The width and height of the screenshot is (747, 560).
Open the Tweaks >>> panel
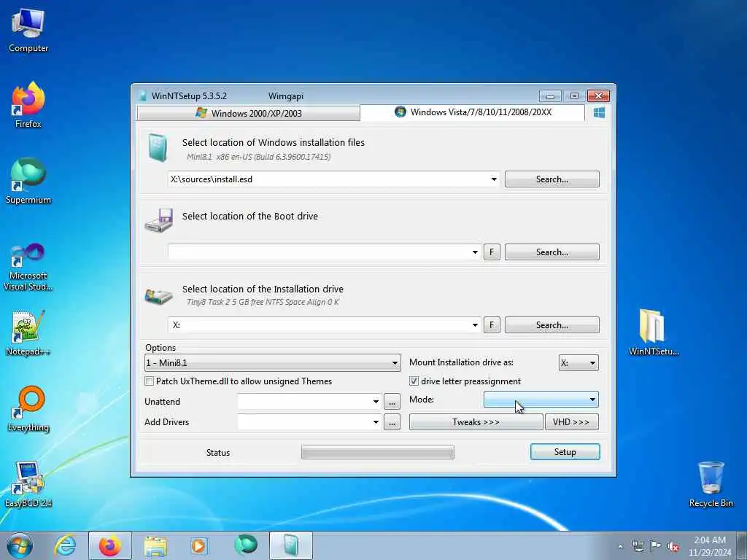(x=476, y=422)
